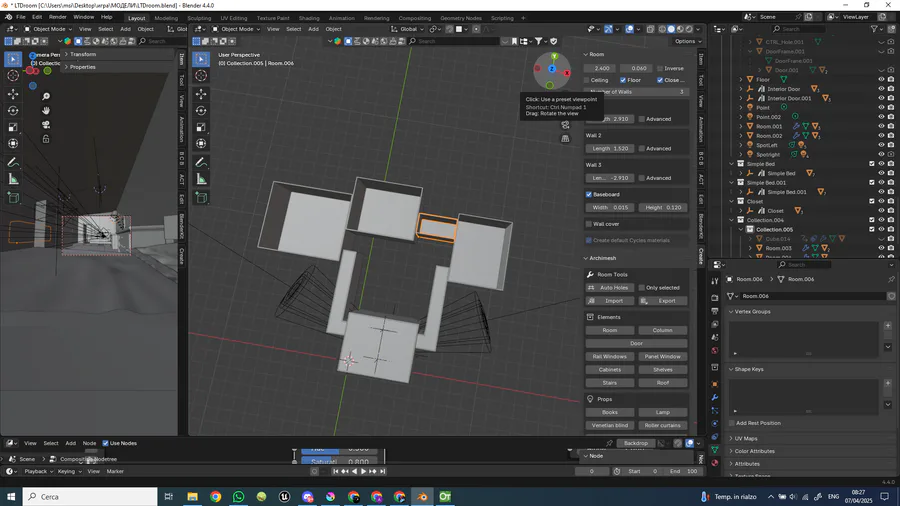The width and height of the screenshot is (900, 506).
Task: Select the Move tool in viewport toolbar
Action: pyautogui.click(x=201, y=93)
